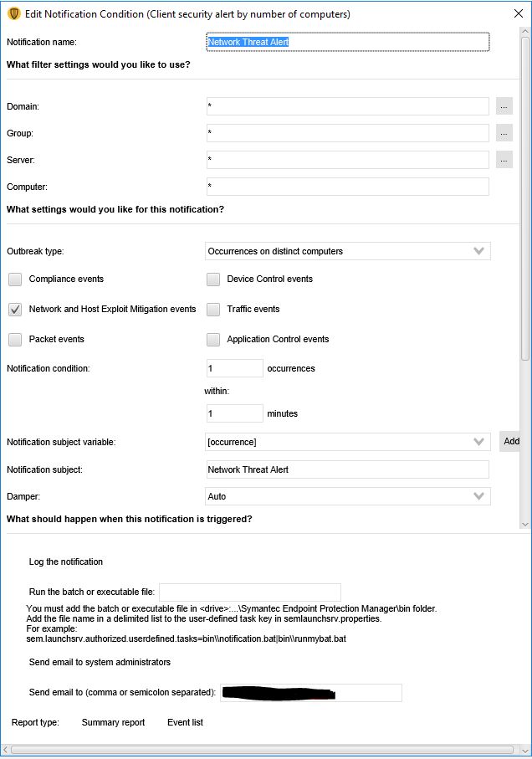The image size is (532, 759).
Task: Enable the Traffic events checkbox
Action: click(x=213, y=309)
